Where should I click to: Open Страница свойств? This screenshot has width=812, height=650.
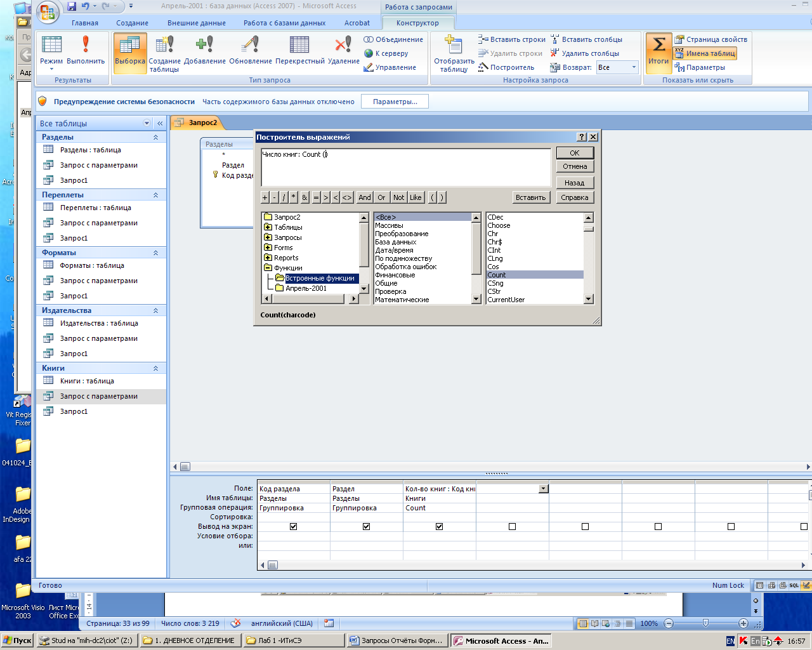tap(710, 39)
